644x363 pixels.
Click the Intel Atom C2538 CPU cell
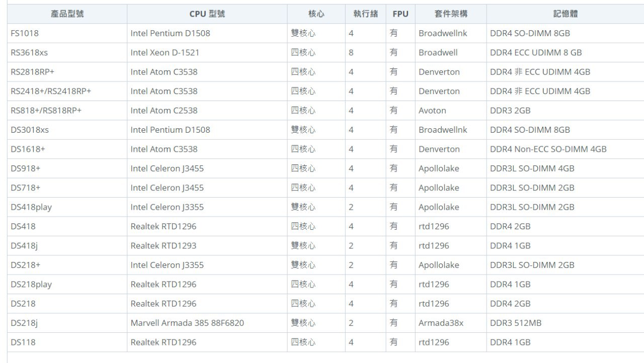pyautogui.click(x=164, y=111)
